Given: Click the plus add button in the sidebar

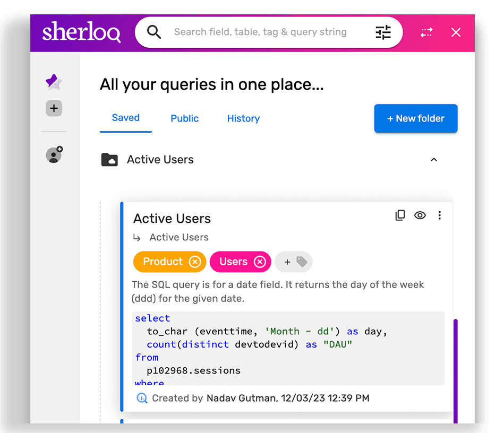Looking at the screenshot, I should (54, 108).
